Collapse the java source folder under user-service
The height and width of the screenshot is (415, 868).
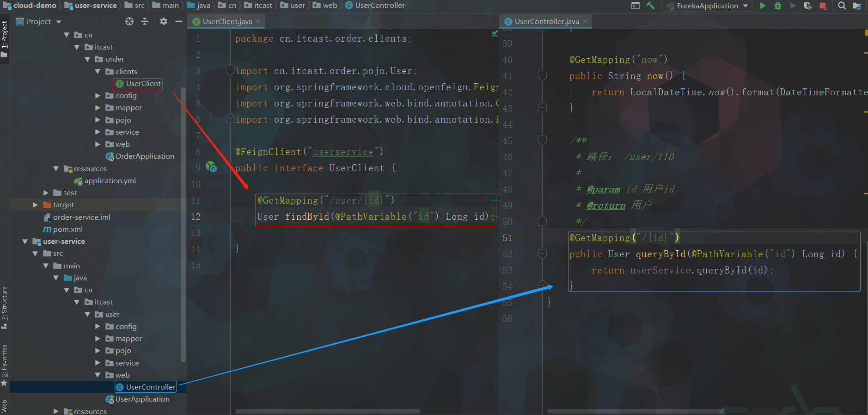(56, 278)
